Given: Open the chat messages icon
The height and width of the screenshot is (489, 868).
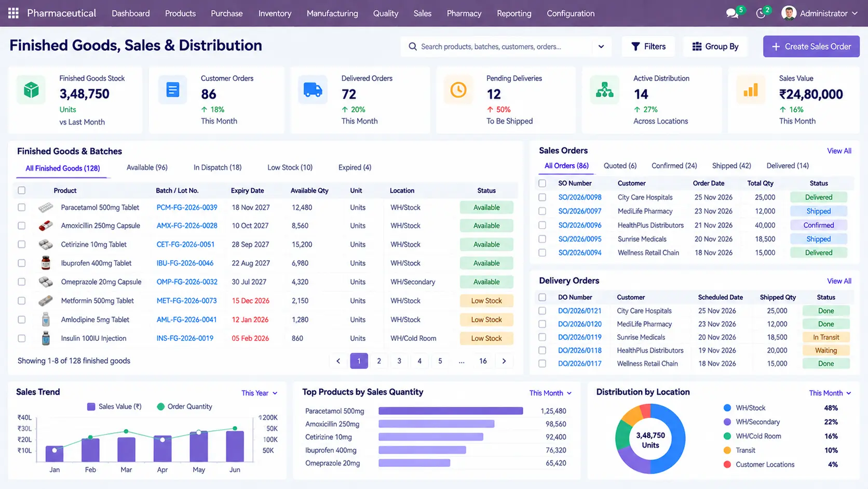Looking at the screenshot, I should pyautogui.click(x=732, y=14).
